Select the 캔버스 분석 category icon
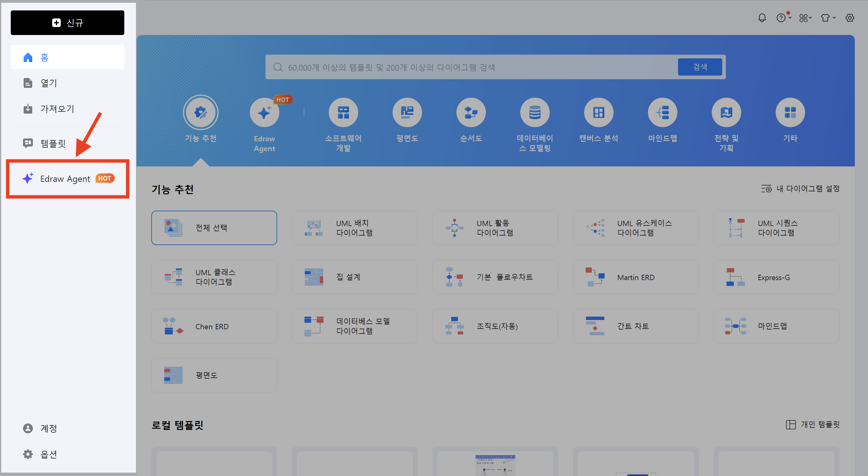Screen dimensions: 868x476 coord(599,113)
